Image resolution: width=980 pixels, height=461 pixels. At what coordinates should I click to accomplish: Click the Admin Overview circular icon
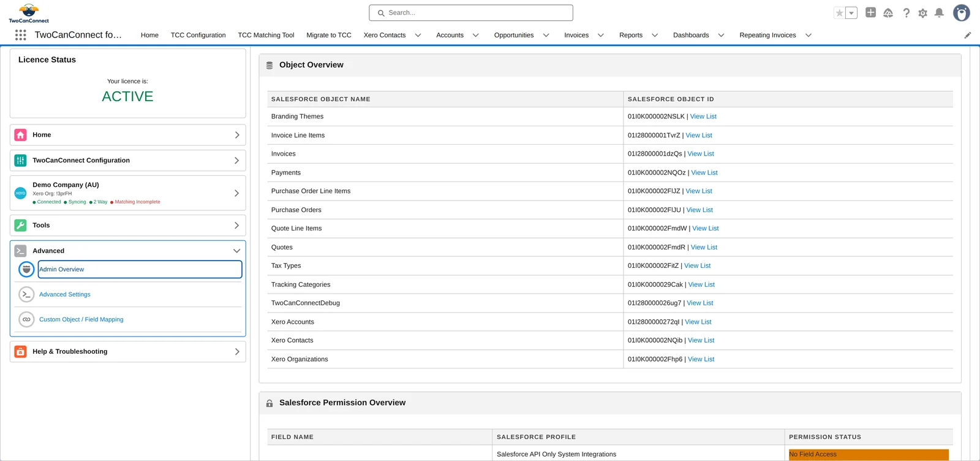point(26,269)
